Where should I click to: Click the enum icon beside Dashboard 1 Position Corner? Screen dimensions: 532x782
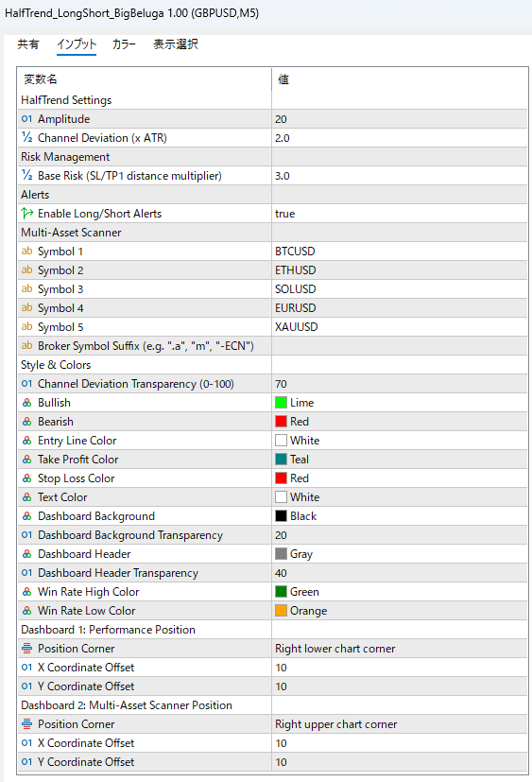click(26, 649)
